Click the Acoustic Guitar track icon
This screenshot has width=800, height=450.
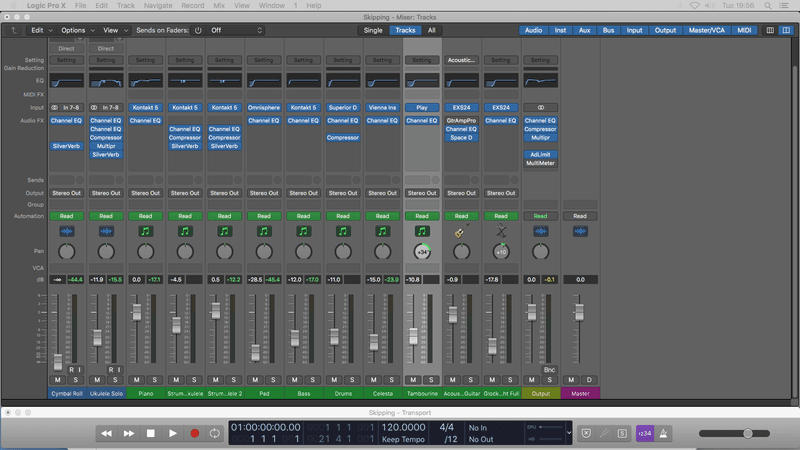461,231
